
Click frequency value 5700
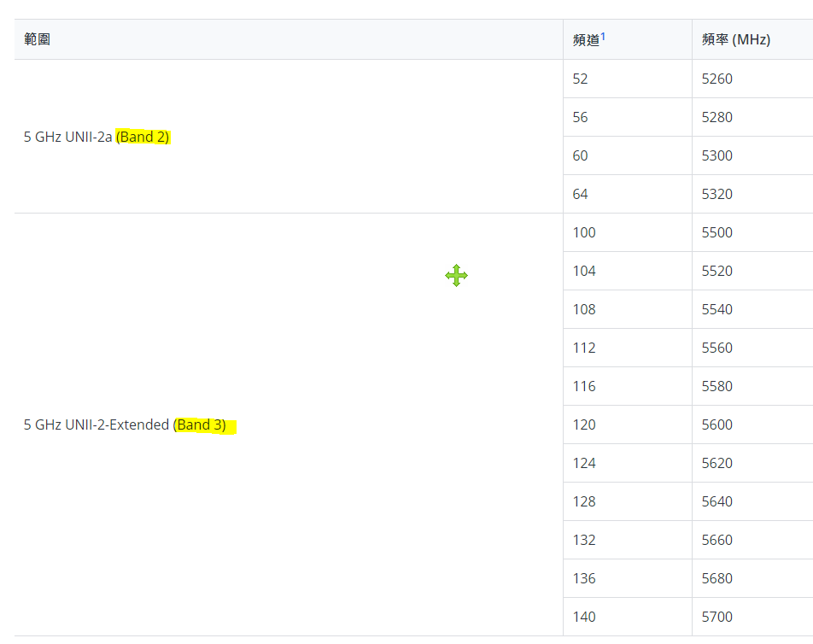pyautogui.click(x=717, y=617)
